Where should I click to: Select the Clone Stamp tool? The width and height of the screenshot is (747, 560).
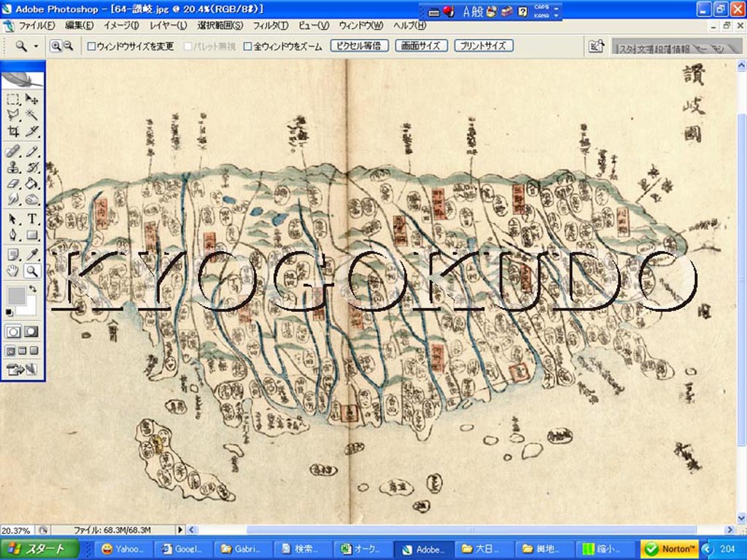(13, 168)
